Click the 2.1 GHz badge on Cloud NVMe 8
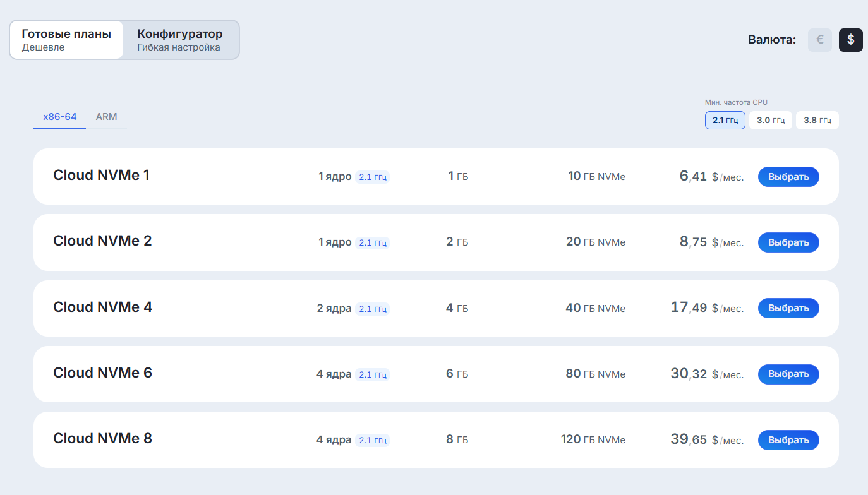Screen dimensions: 868x495 pyautogui.click(x=373, y=441)
